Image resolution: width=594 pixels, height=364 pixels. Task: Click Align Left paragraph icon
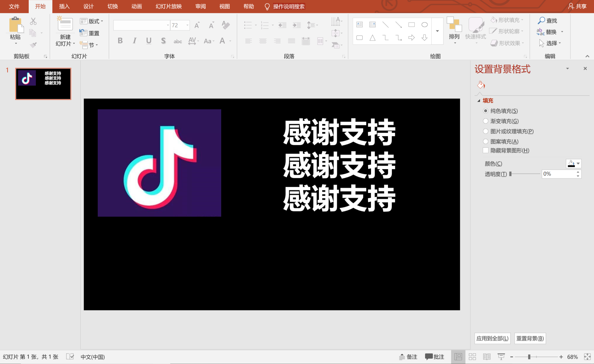tap(249, 41)
